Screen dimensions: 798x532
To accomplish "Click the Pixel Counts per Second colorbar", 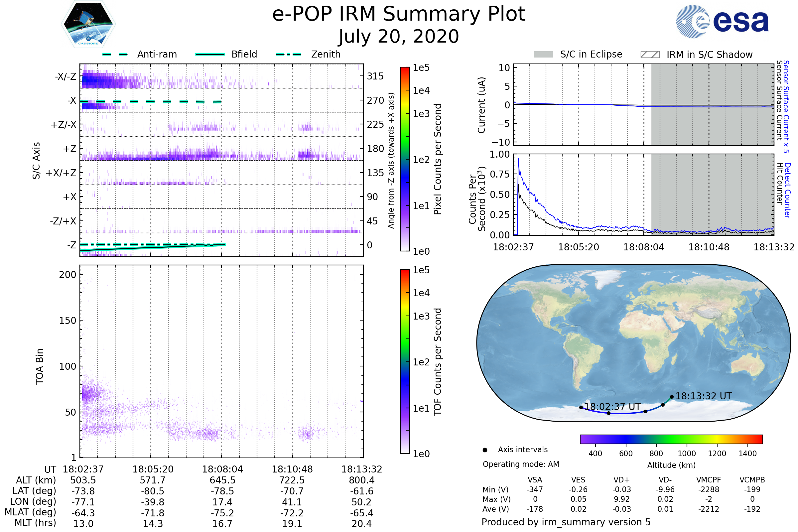I will tap(405, 159).
